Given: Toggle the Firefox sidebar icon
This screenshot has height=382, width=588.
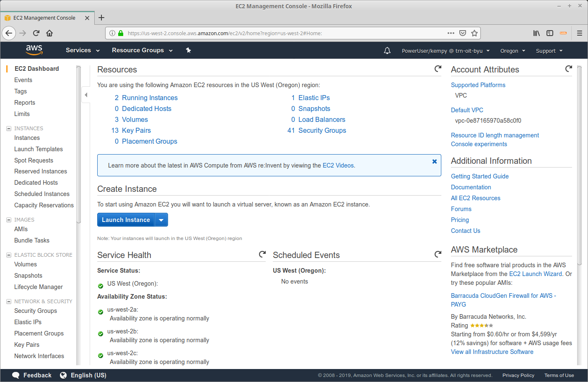Looking at the screenshot, I should coord(550,33).
